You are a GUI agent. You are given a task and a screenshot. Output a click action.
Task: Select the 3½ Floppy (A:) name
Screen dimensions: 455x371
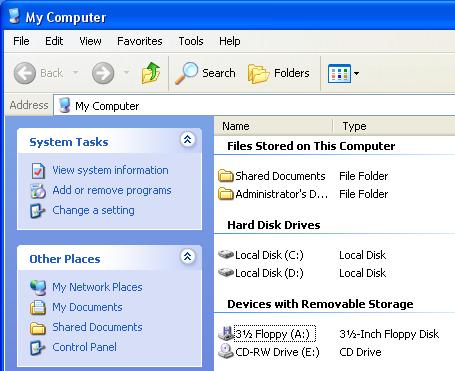click(275, 334)
